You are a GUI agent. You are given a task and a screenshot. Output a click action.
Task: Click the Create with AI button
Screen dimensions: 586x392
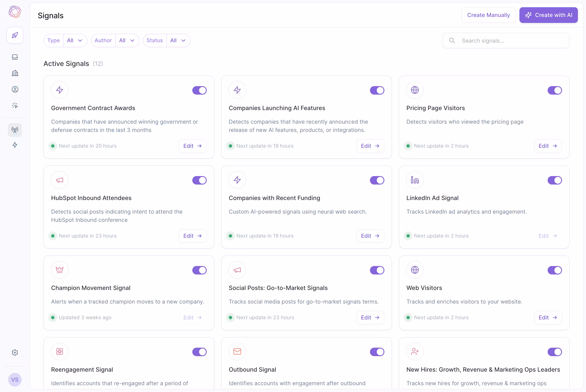click(548, 15)
